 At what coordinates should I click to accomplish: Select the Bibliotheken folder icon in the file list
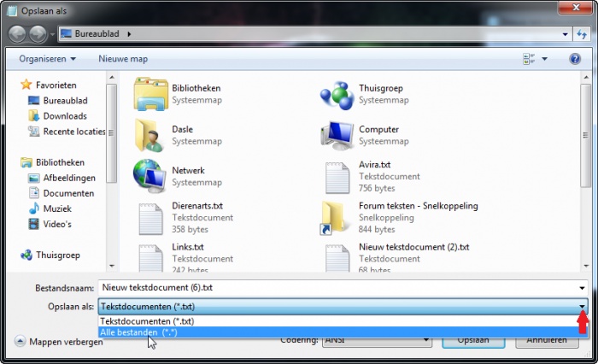coord(150,94)
